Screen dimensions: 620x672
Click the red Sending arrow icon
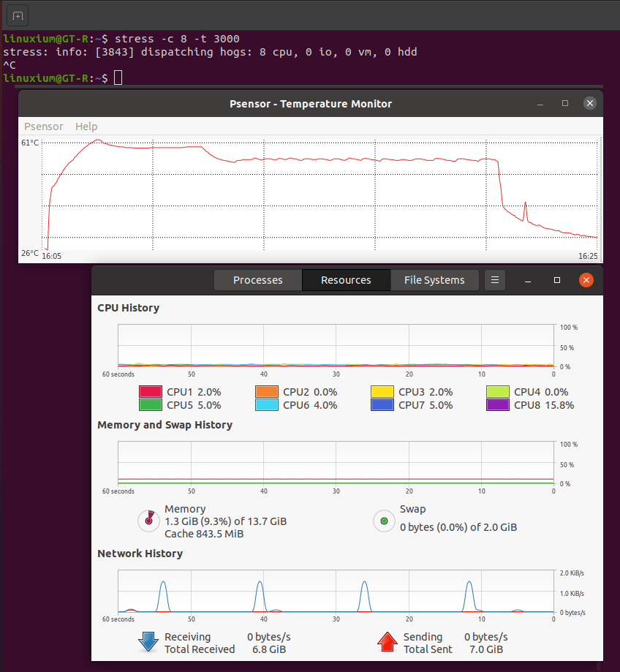click(387, 642)
